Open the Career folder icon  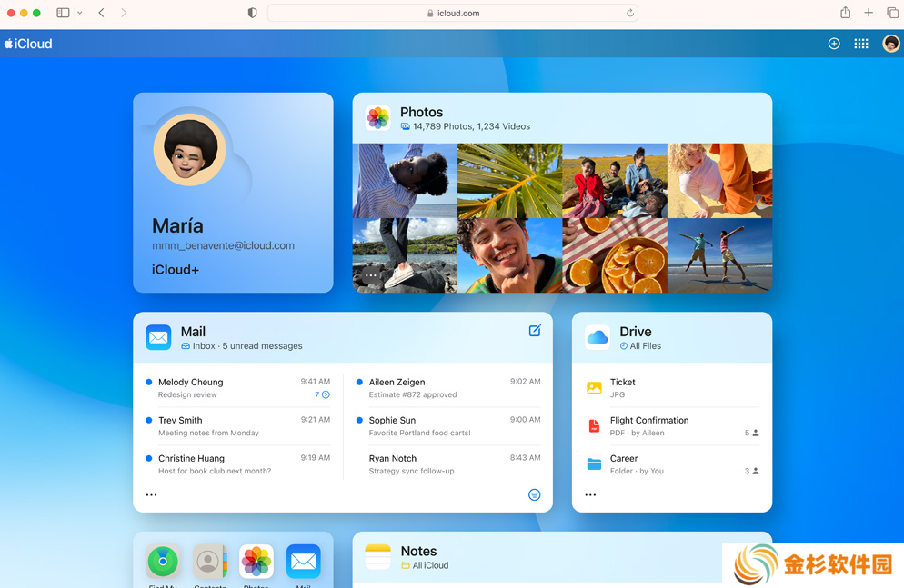coord(594,464)
